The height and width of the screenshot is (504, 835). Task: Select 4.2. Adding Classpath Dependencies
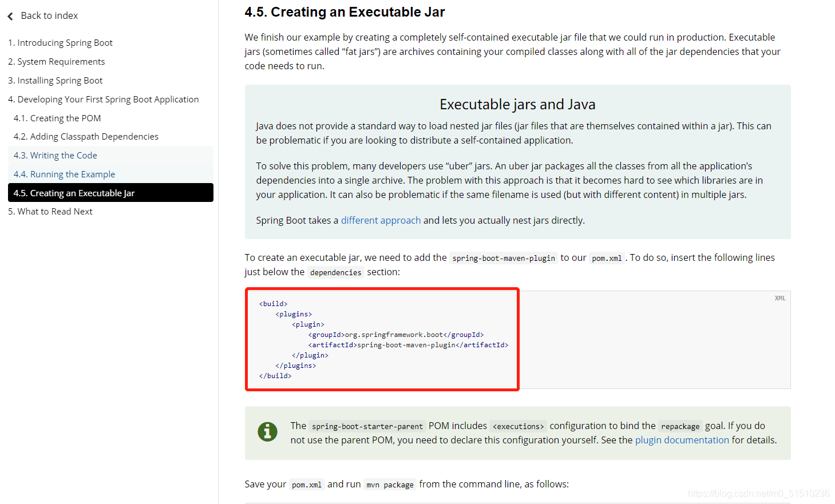coord(86,137)
